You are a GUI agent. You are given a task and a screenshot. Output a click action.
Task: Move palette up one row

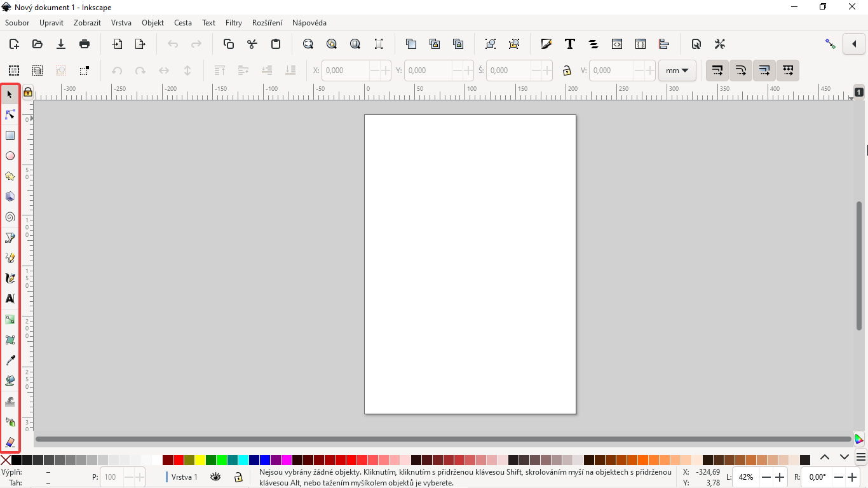[x=825, y=457]
